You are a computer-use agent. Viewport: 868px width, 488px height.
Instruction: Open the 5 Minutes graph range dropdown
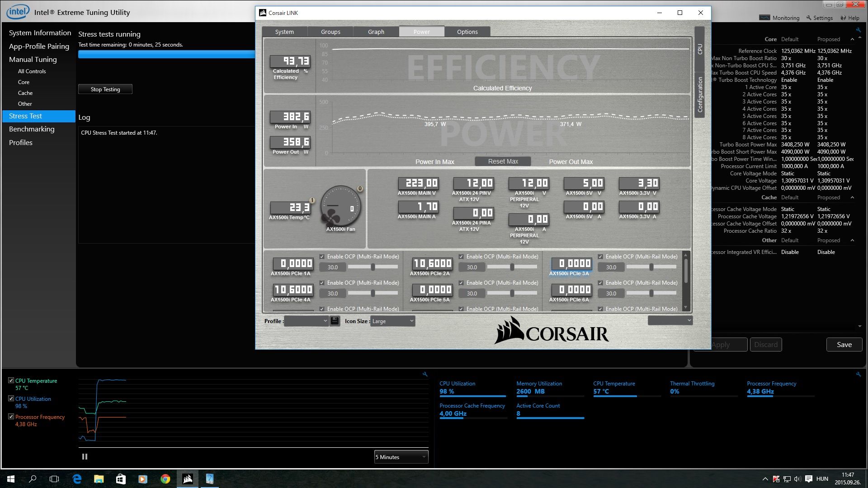[x=401, y=457]
